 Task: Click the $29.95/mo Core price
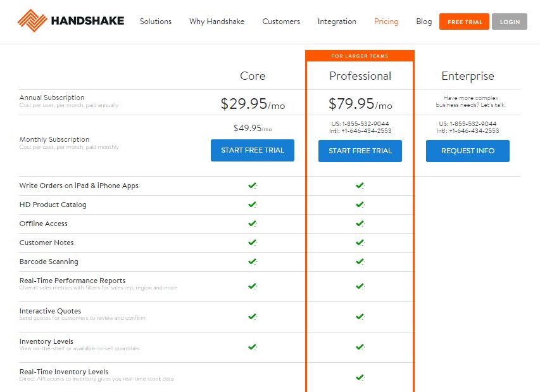pos(253,104)
